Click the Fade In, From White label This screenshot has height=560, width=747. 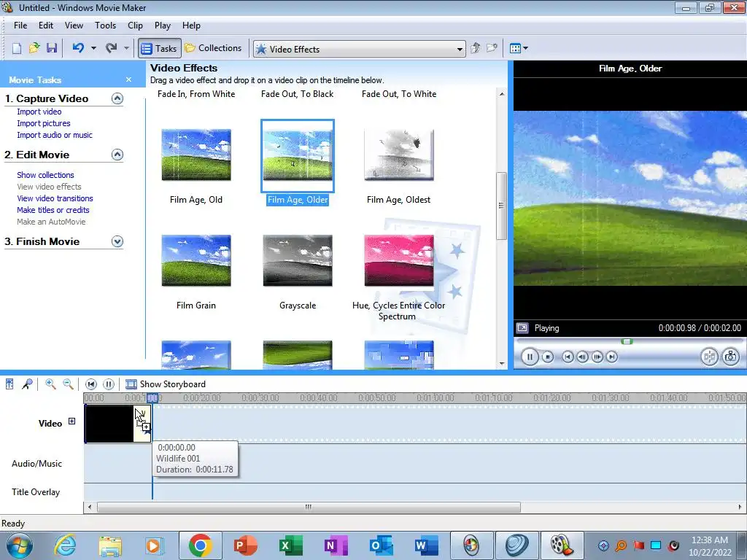196,94
